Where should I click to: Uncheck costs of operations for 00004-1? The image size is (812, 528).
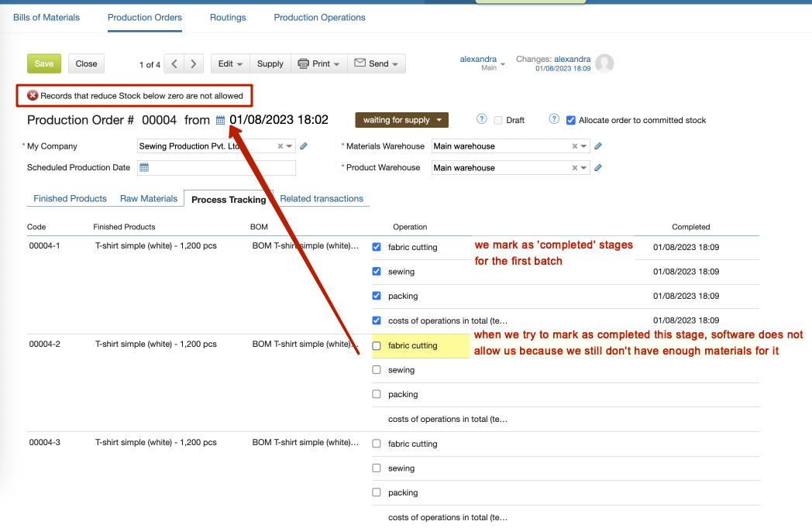[377, 321]
